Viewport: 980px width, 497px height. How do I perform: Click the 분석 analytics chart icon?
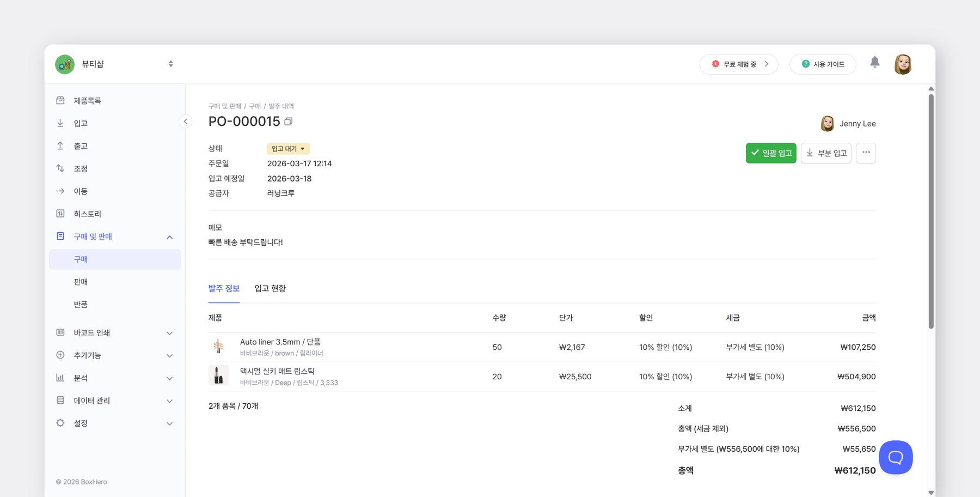(x=60, y=377)
